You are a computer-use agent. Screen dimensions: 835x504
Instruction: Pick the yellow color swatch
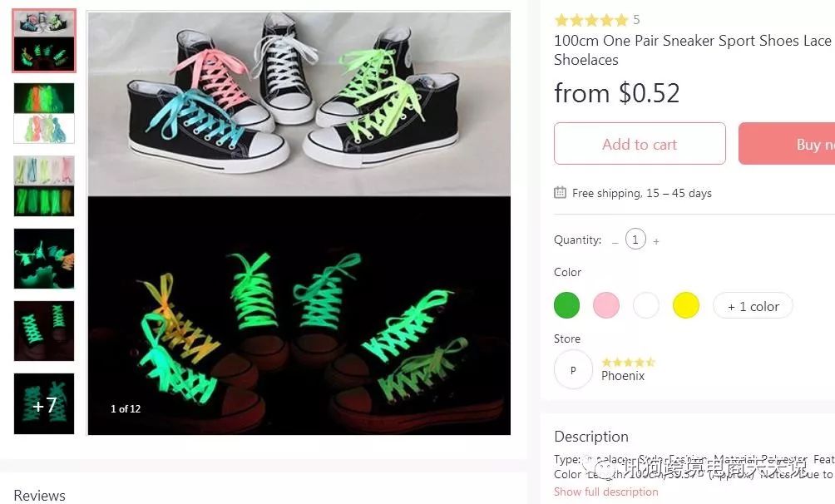[686, 305]
